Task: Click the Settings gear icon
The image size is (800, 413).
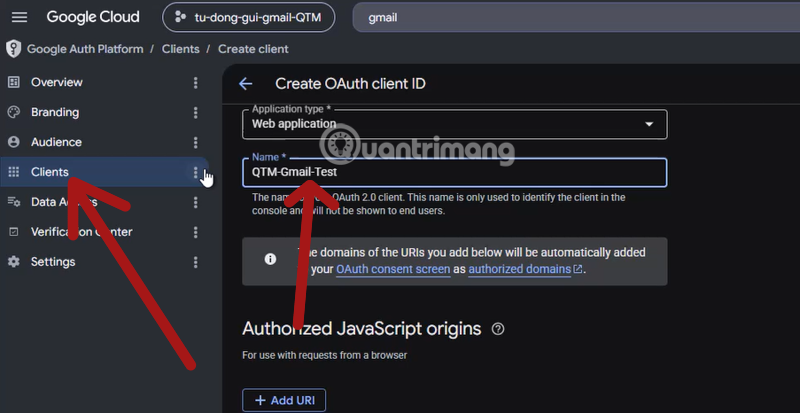Action: coord(14,262)
